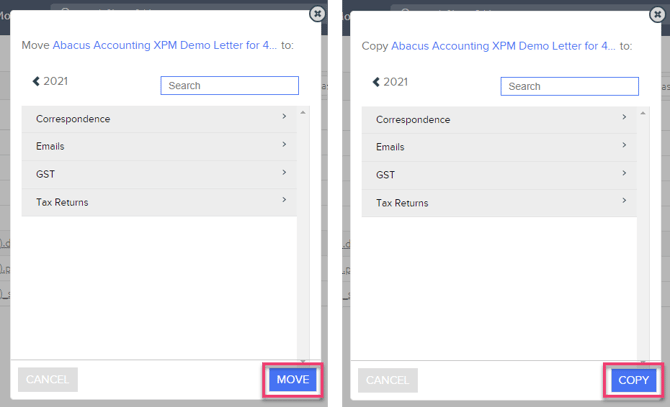Click the Search field in Move dialog
The width and height of the screenshot is (670, 407).
coord(229,85)
